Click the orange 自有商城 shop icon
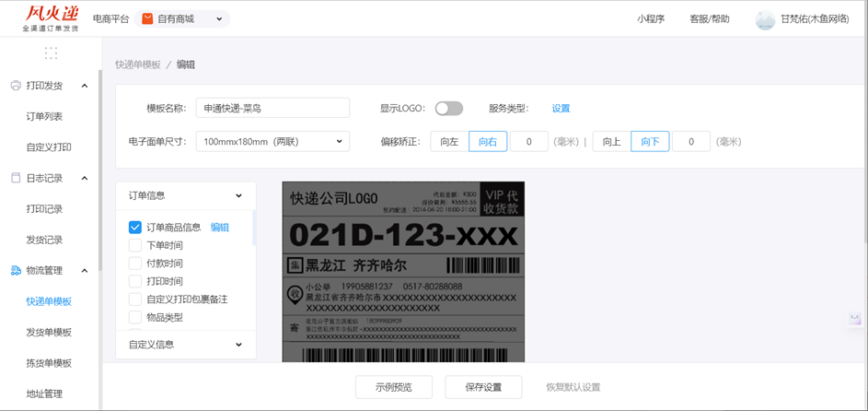Screen dimensions: 868x411 pyautogui.click(x=147, y=19)
